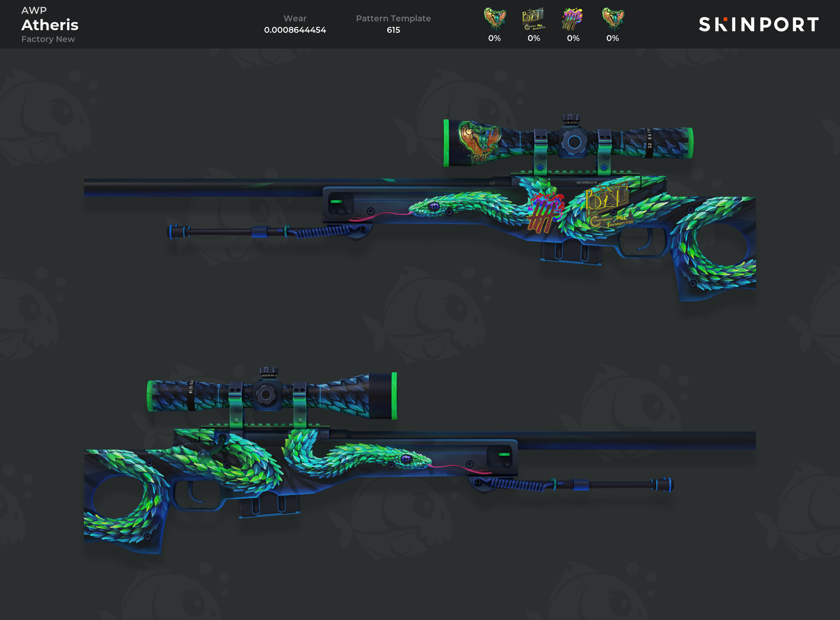Click the first Toxic snake sticker icon
Viewport: 840px width, 620px height.
[x=495, y=18]
